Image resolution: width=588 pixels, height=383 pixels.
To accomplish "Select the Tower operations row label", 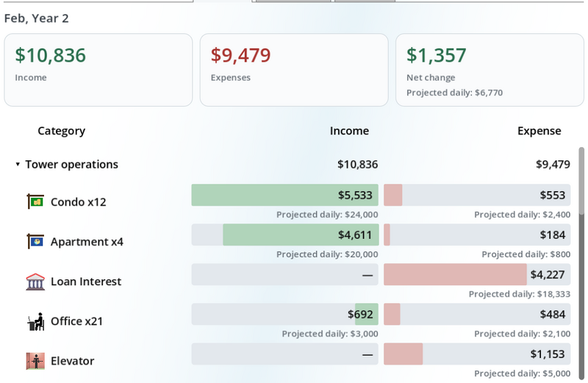I will 71,165.
